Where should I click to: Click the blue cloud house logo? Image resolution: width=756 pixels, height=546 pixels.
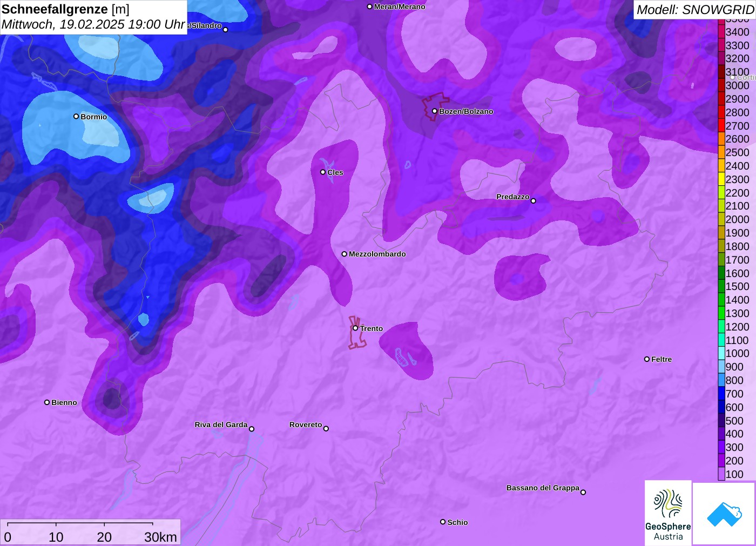click(724, 514)
